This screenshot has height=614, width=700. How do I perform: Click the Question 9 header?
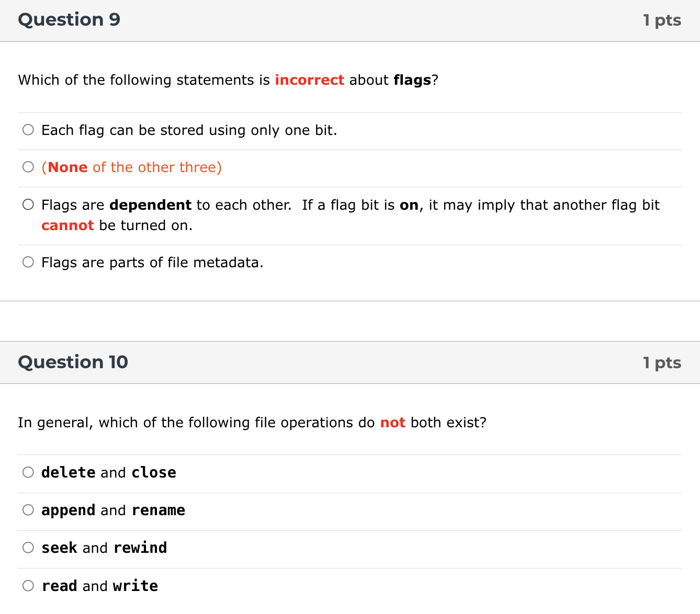coord(69,19)
